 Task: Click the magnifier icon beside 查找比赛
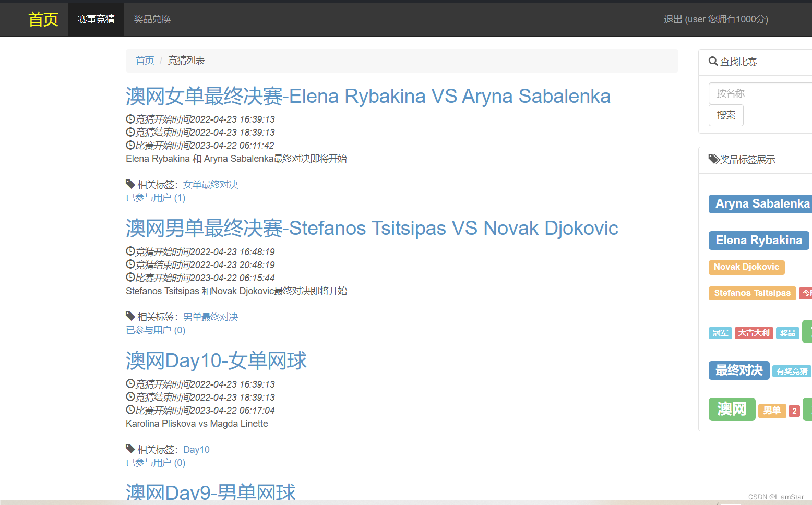713,61
